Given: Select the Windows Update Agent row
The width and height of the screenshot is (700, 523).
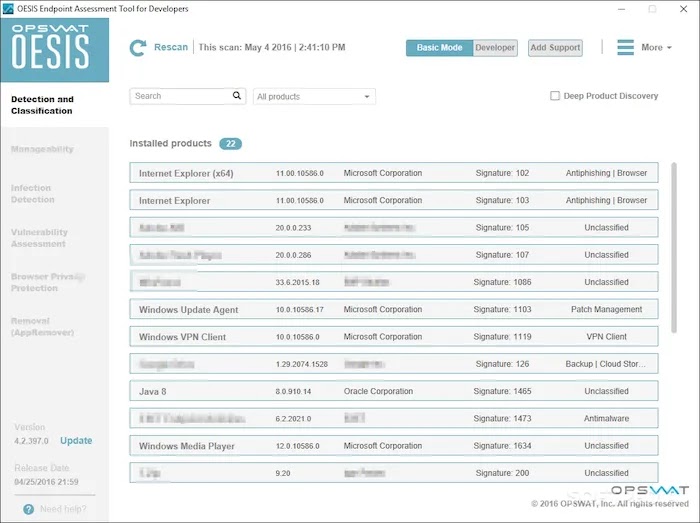Looking at the screenshot, I should pyautogui.click(x=394, y=309).
